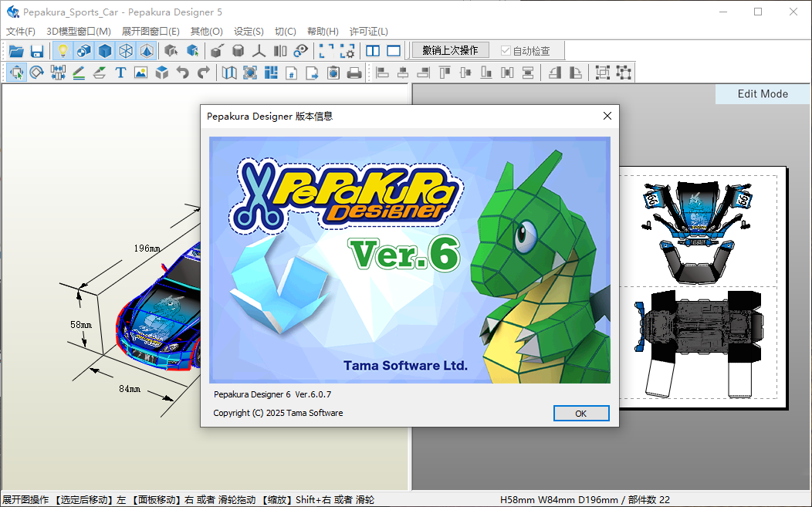Open the 其他(O) menu
This screenshot has width=812, height=507.
(207, 32)
